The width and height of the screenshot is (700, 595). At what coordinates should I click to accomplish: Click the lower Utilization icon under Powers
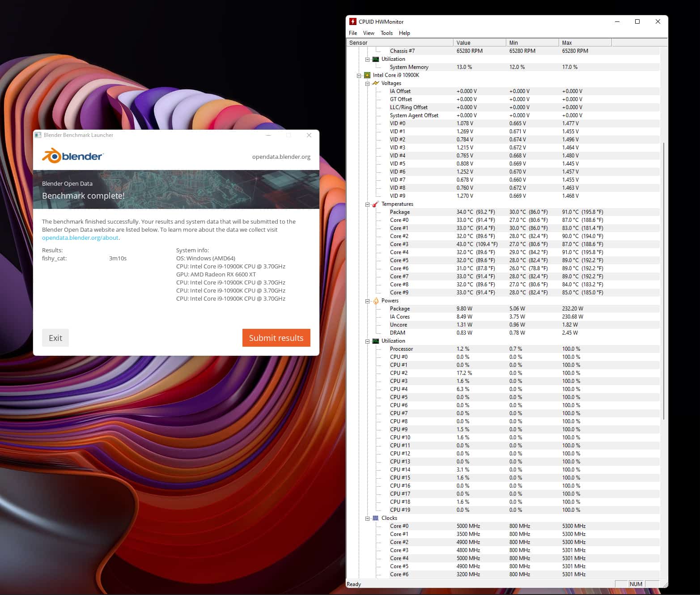tap(376, 341)
